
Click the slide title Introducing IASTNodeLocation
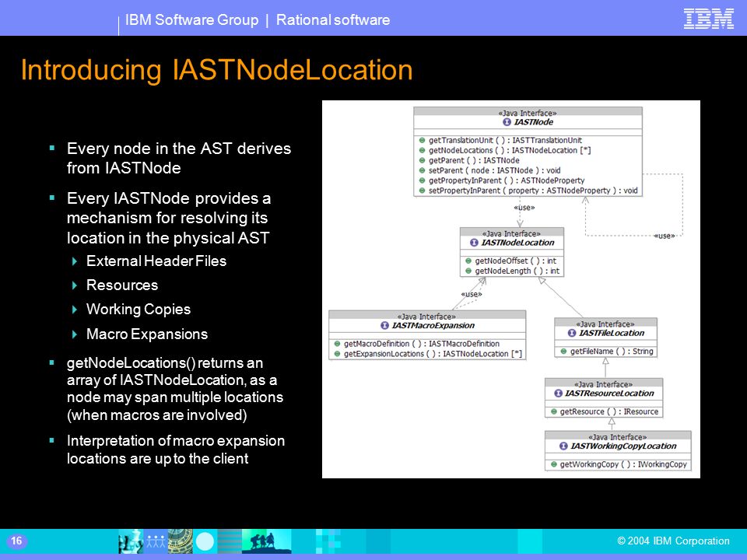pyautogui.click(x=217, y=70)
